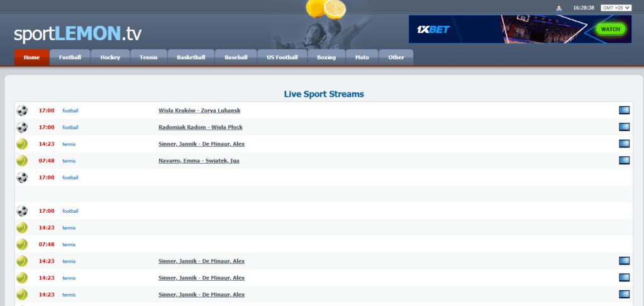Image resolution: width=644 pixels, height=306 pixels.
Task: Open the Home tab
Action: pyautogui.click(x=31, y=57)
